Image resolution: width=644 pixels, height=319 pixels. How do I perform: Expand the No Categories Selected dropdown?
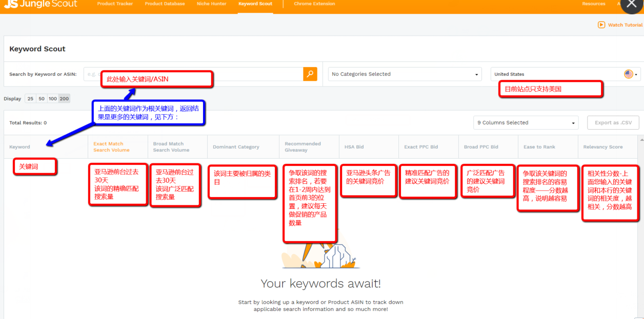(x=405, y=74)
